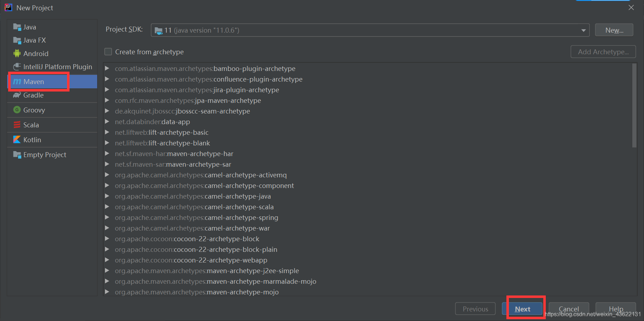The width and height of the screenshot is (644, 321).
Task: Click the Android robot icon
Action: click(x=17, y=54)
